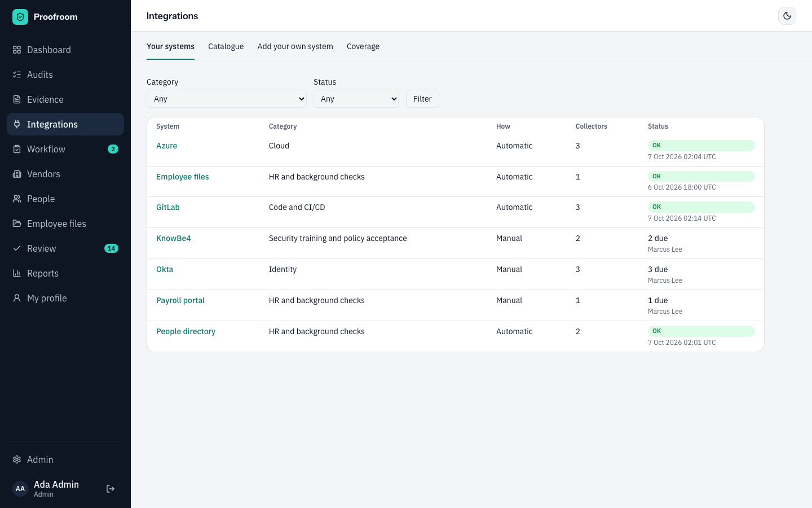Click the 'Code and CI/CD' category cell
The width and height of the screenshot is (812, 508).
click(297, 207)
